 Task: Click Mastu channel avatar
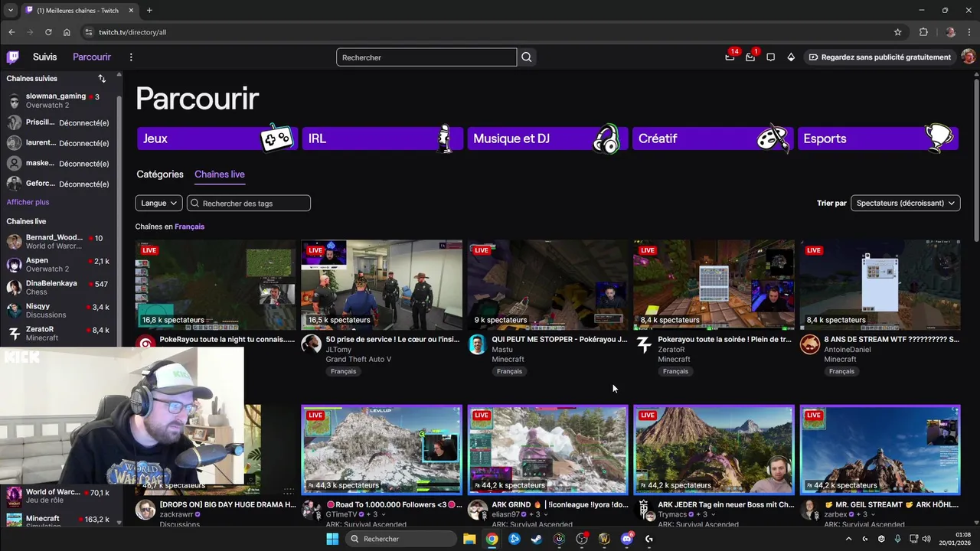[x=477, y=344]
